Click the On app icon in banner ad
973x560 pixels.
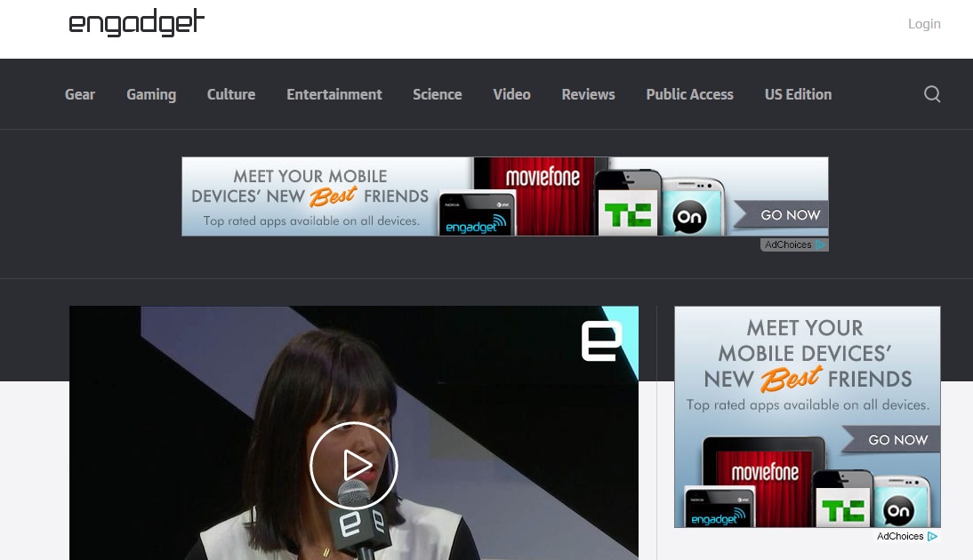(x=690, y=216)
